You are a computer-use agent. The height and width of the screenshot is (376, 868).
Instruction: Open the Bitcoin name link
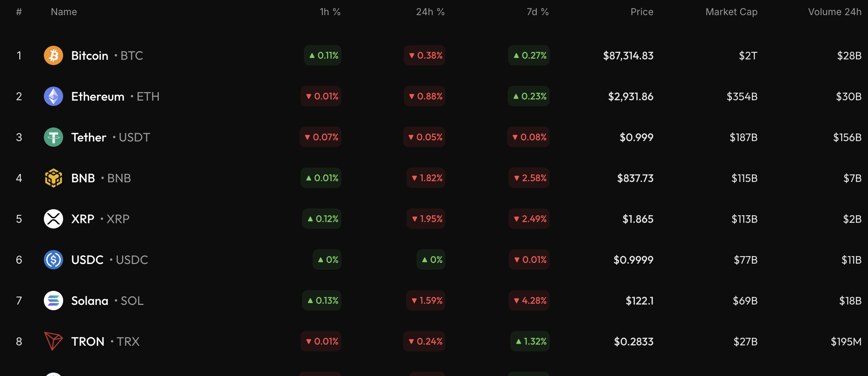tap(90, 56)
